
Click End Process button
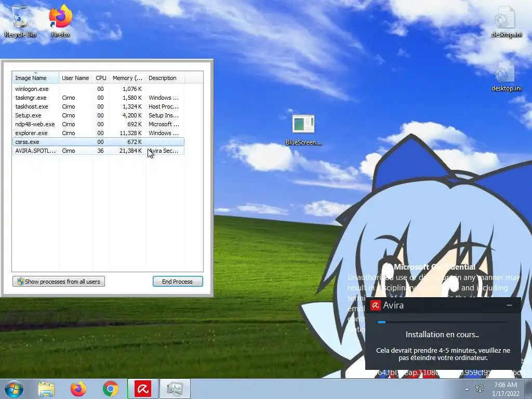click(178, 281)
